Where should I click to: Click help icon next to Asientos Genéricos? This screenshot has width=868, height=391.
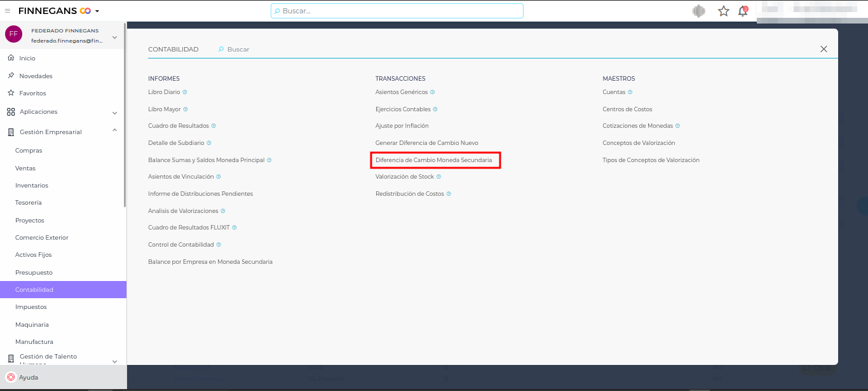coord(432,92)
